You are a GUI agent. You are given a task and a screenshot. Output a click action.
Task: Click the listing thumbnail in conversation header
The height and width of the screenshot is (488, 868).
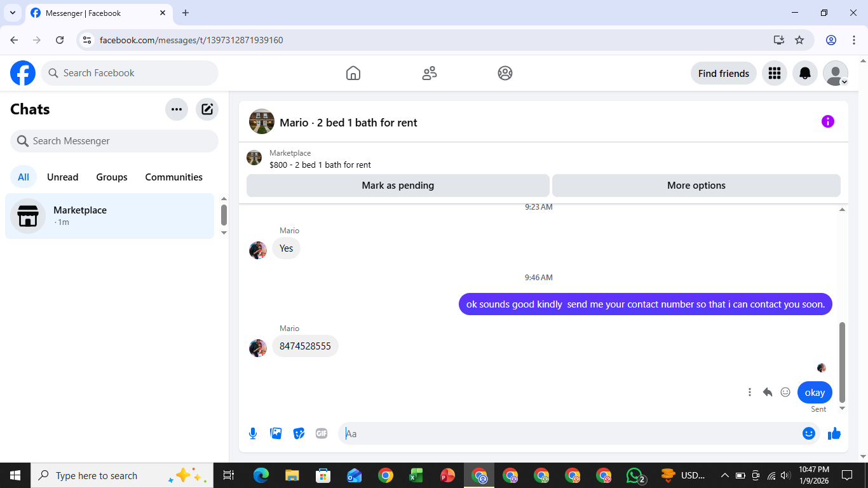click(x=262, y=121)
